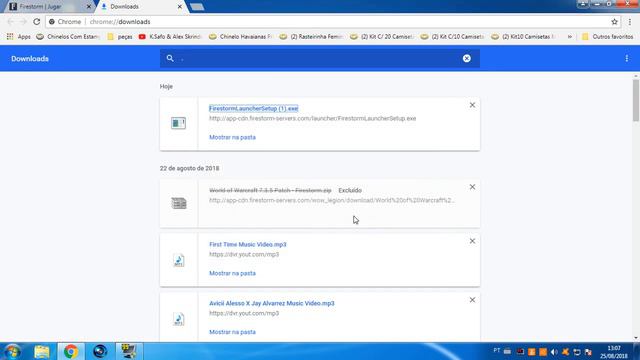The image size is (640, 360).
Task: Remove World of Warcraft Patch entry from list
Action: [472, 187]
